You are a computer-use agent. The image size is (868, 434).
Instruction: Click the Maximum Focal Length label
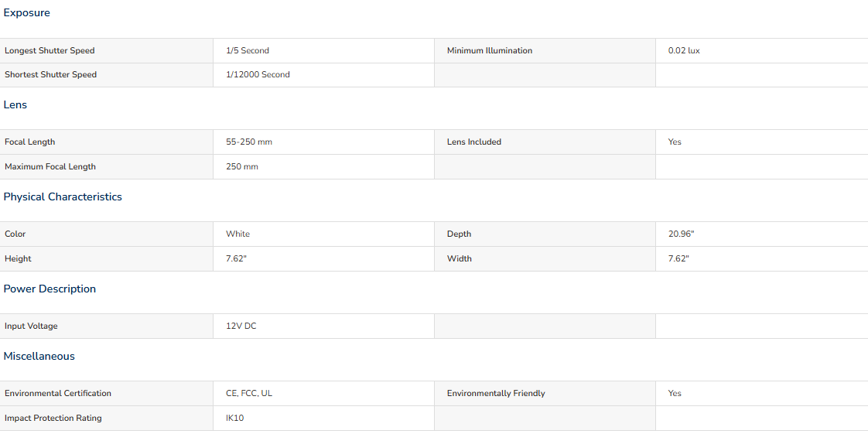click(x=50, y=166)
